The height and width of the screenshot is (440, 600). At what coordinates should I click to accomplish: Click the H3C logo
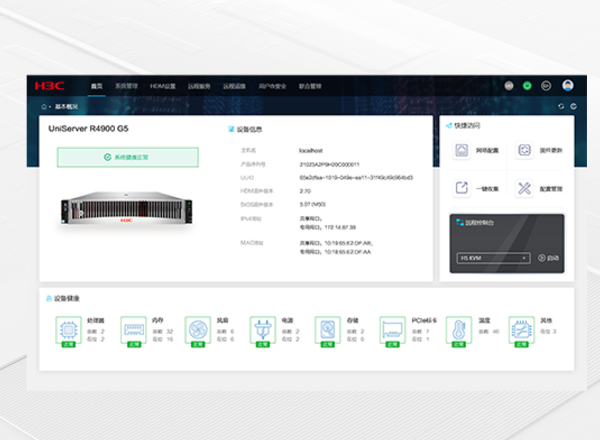(x=49, y=86)
